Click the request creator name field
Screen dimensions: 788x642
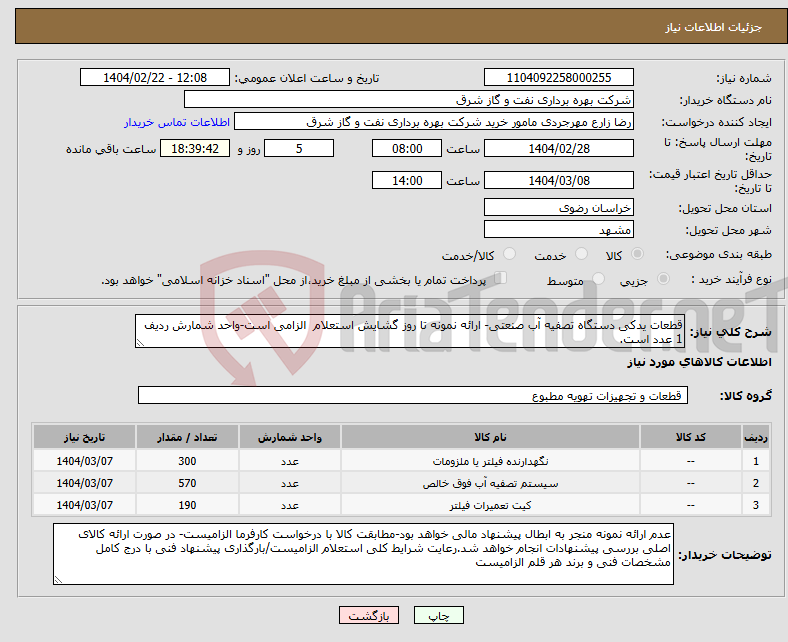point(434,122)
